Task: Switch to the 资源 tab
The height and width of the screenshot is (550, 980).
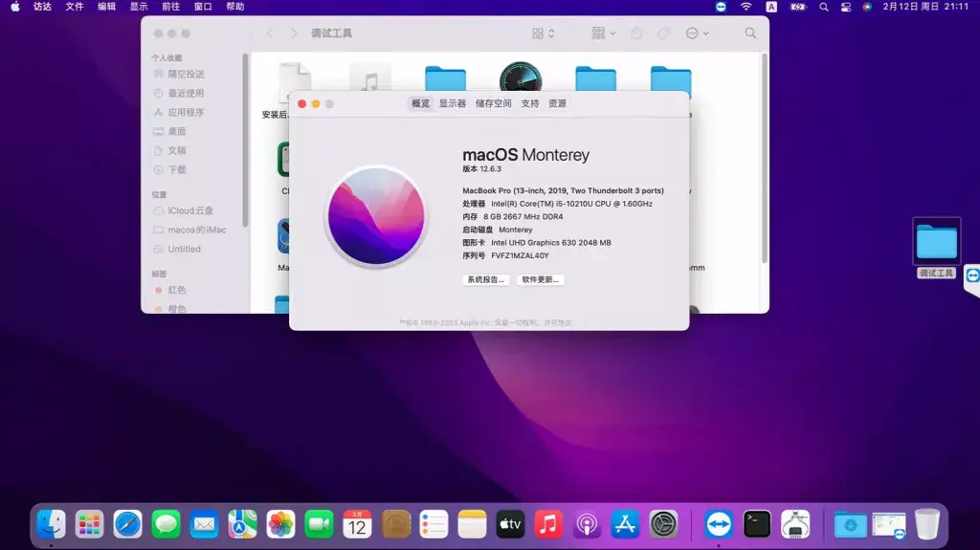Action: point(558,103)
